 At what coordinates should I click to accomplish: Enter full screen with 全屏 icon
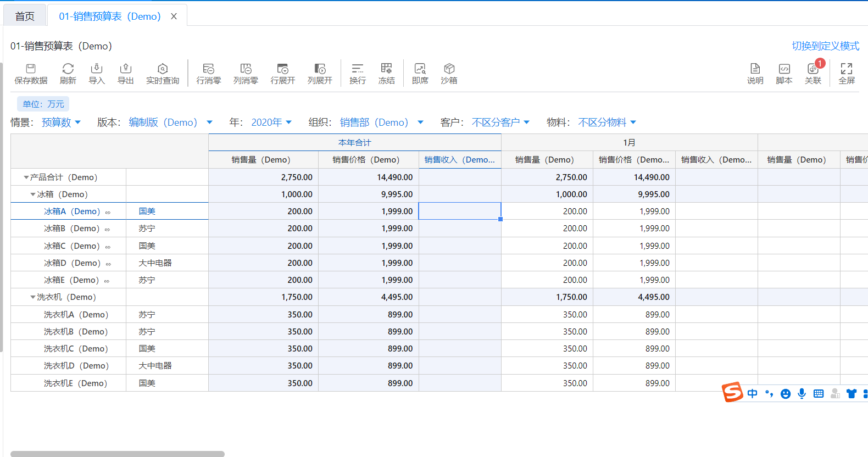(847, 69)
